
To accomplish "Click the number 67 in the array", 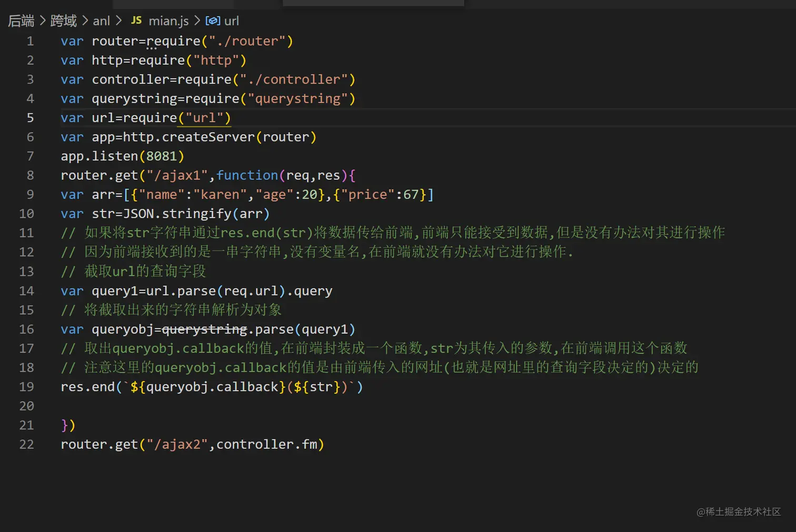I will [411, 195].
